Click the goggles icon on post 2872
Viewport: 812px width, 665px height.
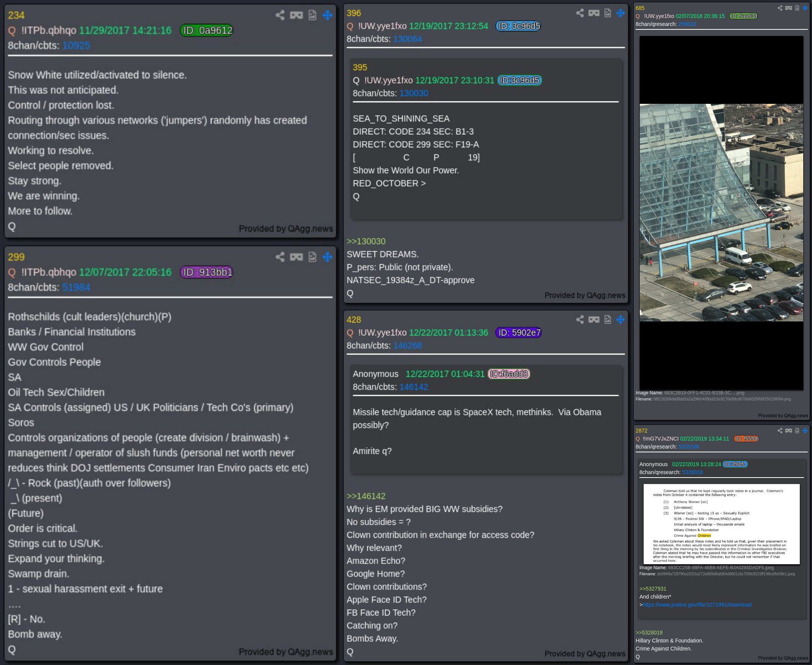[788, 431]
